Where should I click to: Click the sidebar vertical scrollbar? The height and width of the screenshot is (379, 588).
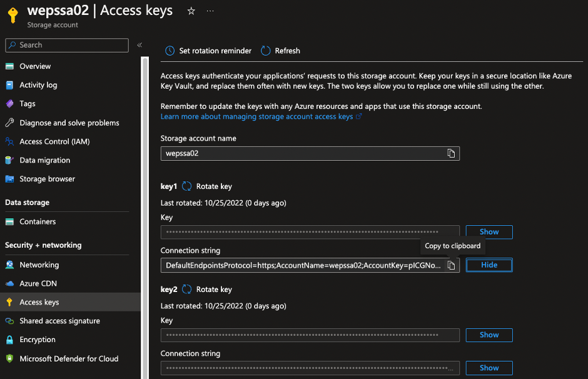(x=145, y=188)
